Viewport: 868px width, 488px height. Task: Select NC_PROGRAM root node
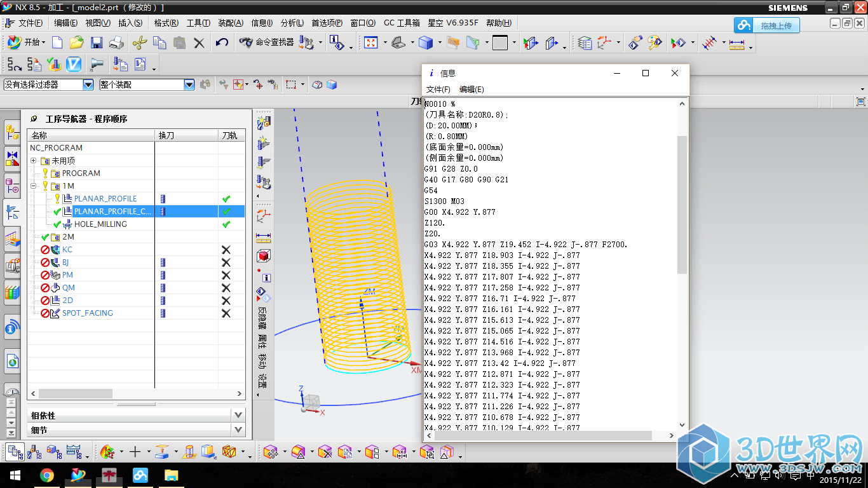(x=56, y=148)
